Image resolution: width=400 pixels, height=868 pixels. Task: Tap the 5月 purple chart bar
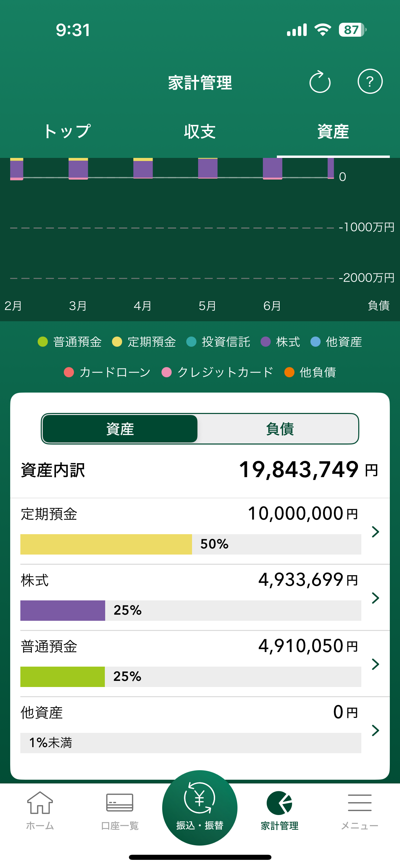coord(208,168)
